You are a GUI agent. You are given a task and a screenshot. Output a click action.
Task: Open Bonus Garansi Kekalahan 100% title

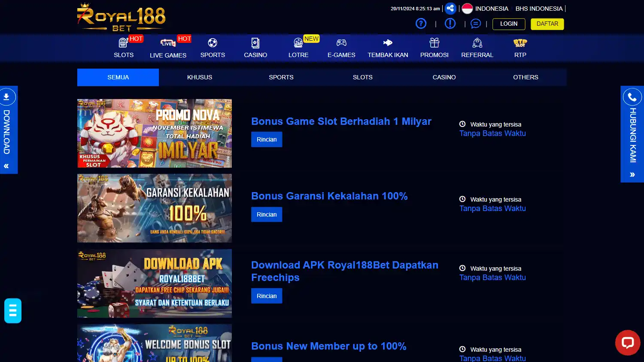tap(329, 196)
